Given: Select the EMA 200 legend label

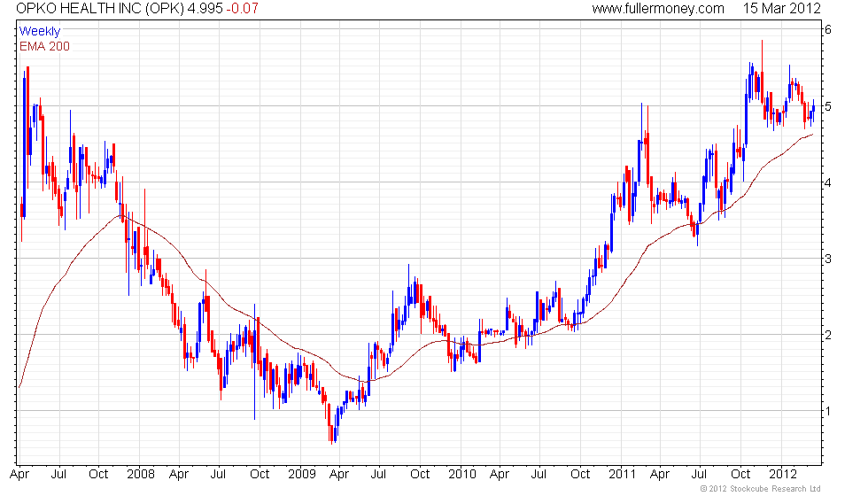Looking at the screenshot, I should 45,46.
